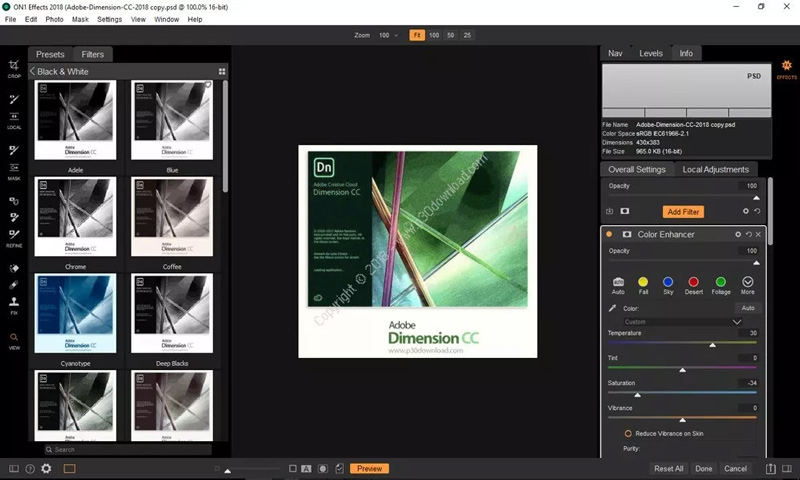This screenshot has height=480, width=800.
Task: Select the Masking Bug tool above MASK
Action: (14, 167)
